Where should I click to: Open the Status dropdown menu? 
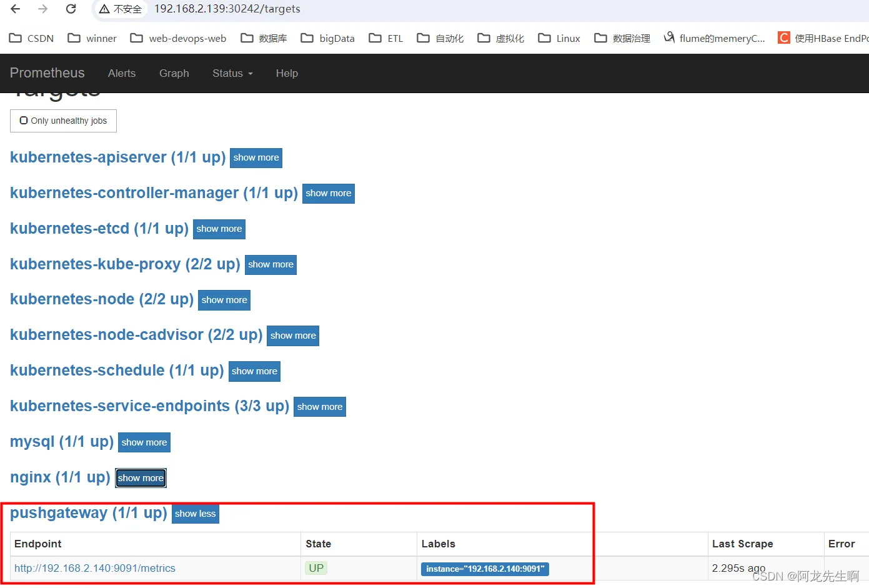pyautogui.click(x=232, y=73)
